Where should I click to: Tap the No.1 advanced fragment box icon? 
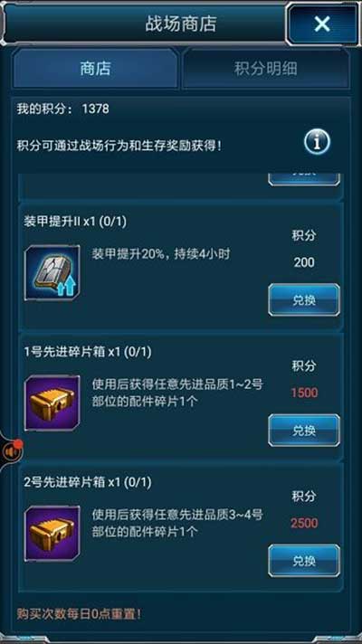[52, 402]
